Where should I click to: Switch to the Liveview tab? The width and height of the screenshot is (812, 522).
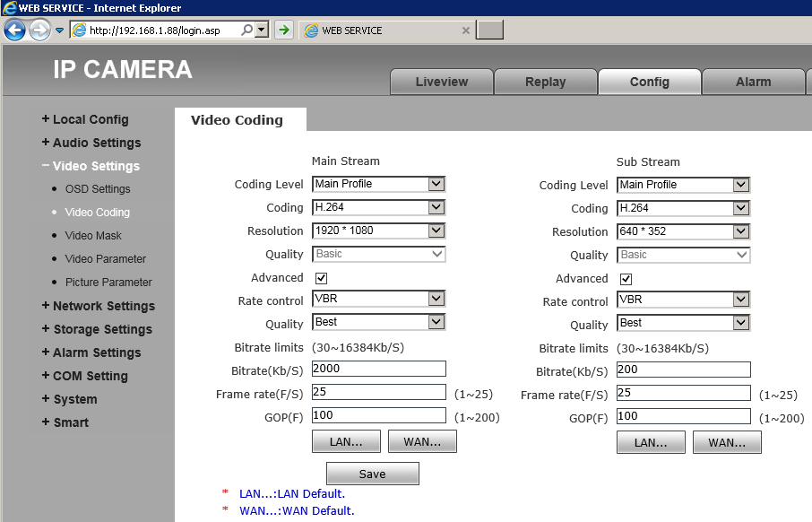(x=441, y=82)
